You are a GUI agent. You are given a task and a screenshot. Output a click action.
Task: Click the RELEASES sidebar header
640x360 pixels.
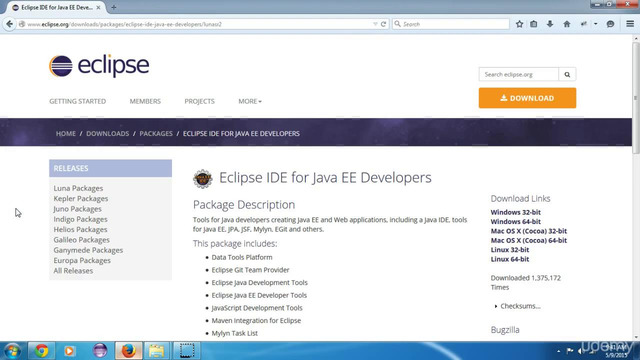pos(110,168)
